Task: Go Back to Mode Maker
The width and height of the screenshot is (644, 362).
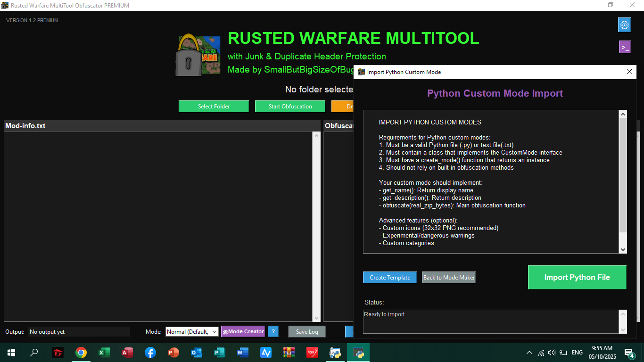Action: 449,278
